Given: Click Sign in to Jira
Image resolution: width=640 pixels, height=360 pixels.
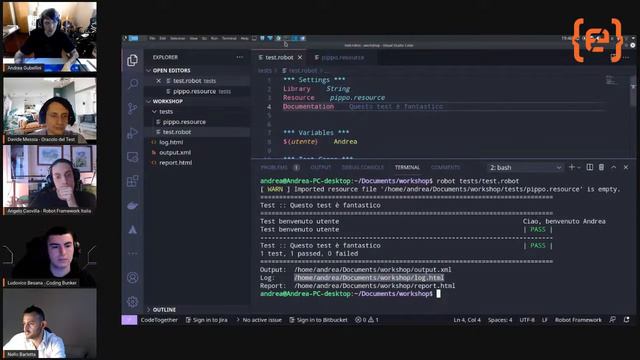Looking at the screenshot, I should 207,320.
